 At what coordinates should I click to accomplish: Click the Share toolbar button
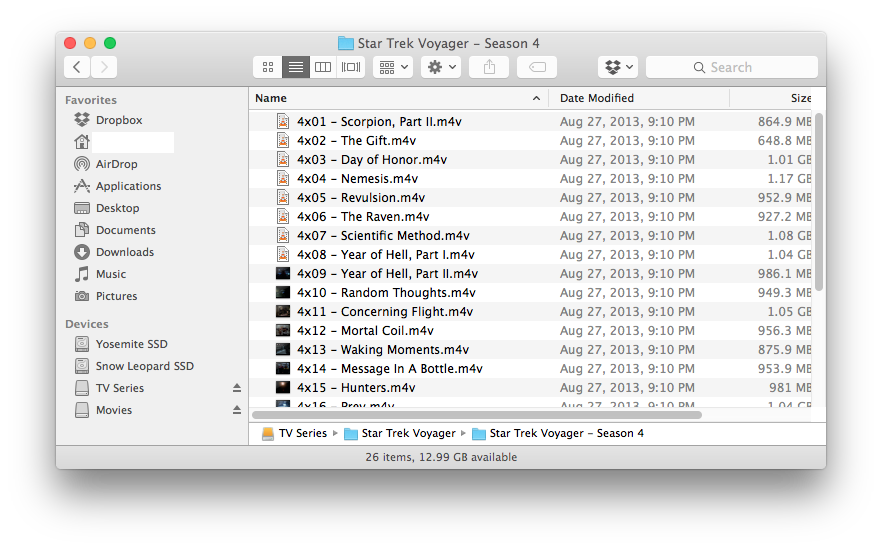[489, 68]
